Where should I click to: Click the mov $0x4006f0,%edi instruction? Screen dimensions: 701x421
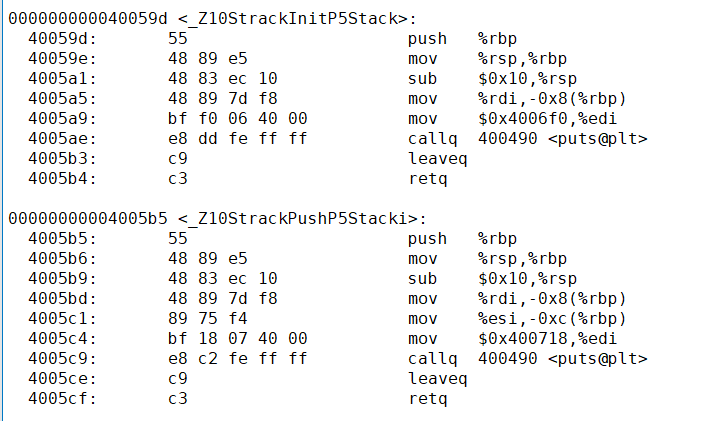(x=512, y=119)
